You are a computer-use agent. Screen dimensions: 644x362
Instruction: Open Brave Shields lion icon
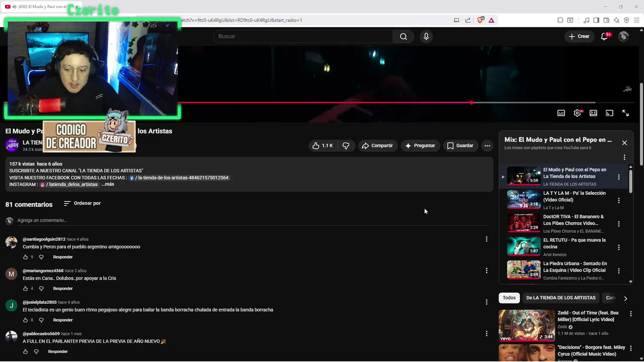pos(480,20)
